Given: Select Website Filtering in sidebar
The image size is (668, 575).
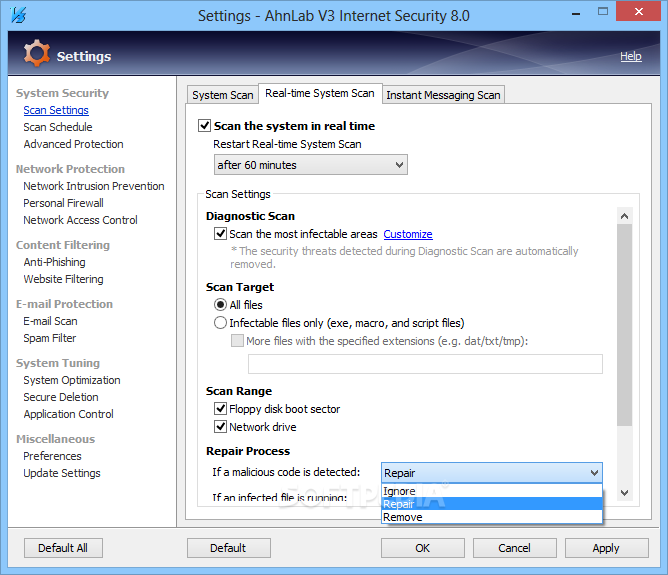Looking at the screenshot, I should pyautogui.click(x=63, y=279).
